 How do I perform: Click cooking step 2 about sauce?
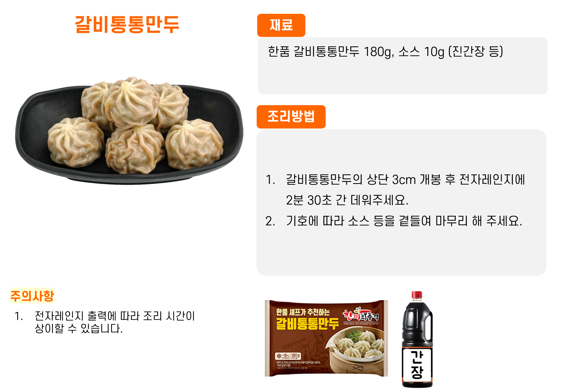coord(394,221)
